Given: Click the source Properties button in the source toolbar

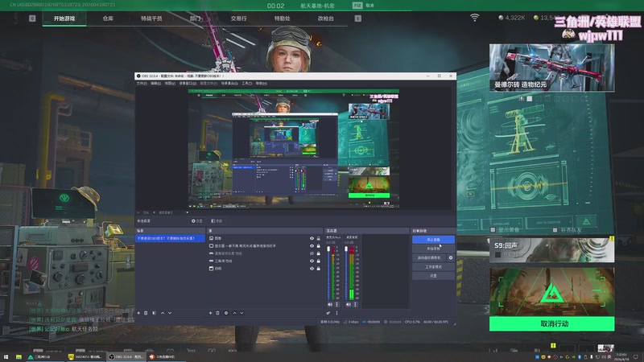Looking at the screenshot, I should 197,220.
